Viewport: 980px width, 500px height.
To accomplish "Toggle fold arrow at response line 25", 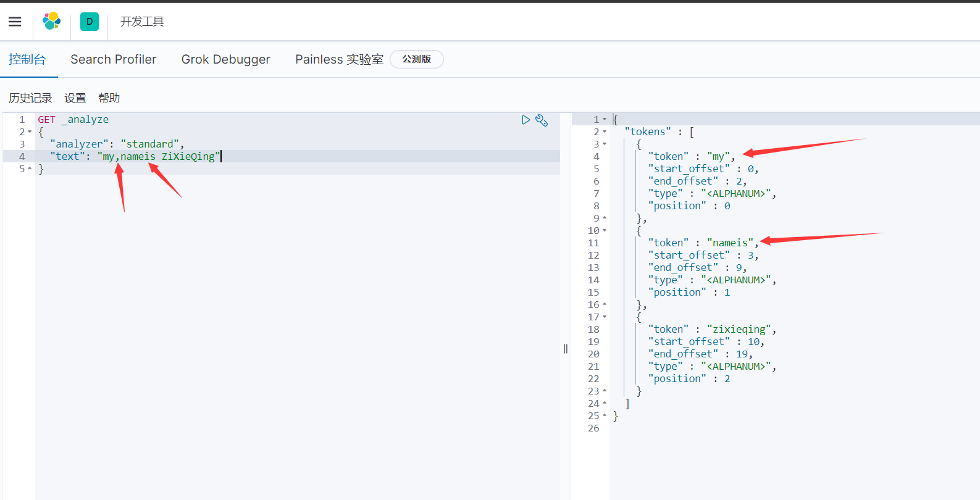I will [605, 415].
